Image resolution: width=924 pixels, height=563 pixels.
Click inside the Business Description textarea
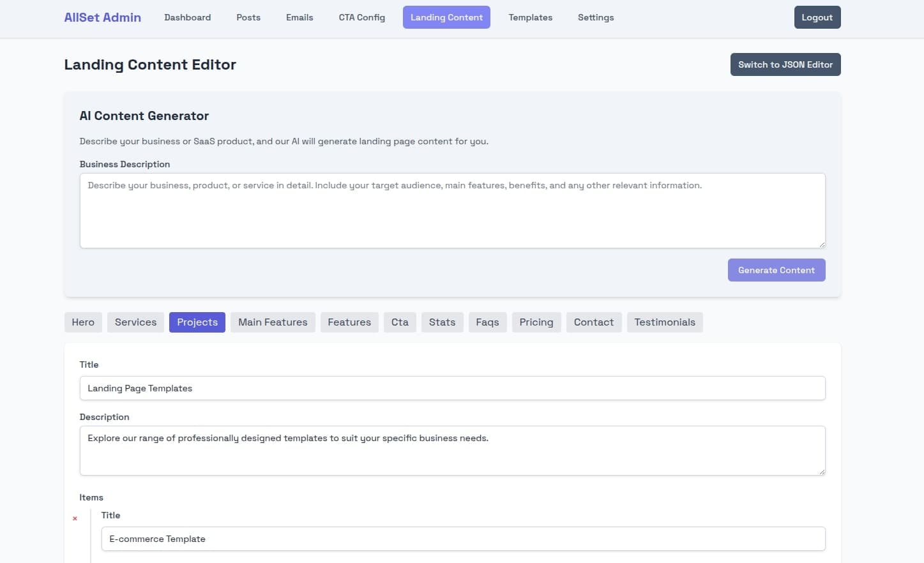coord(452,211)
